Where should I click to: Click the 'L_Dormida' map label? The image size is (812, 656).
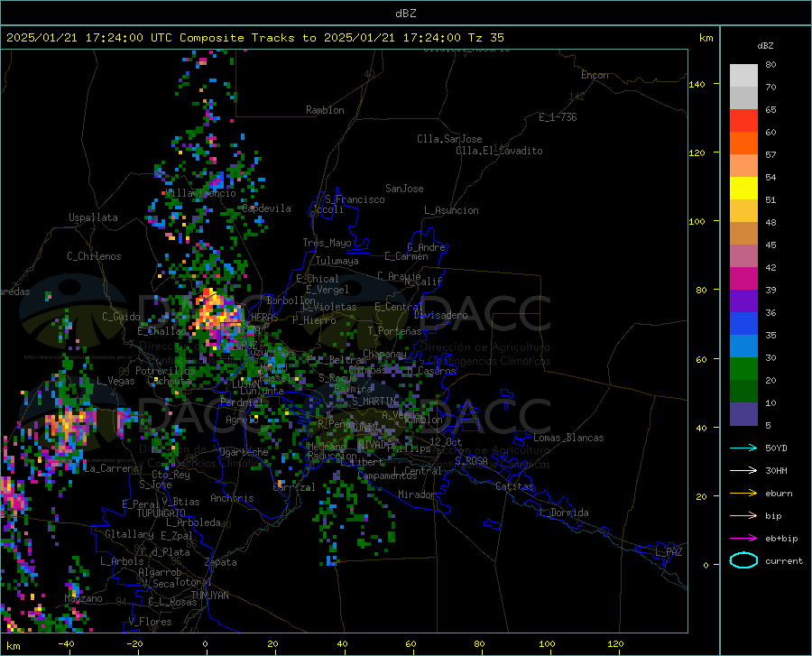(563, 513)
